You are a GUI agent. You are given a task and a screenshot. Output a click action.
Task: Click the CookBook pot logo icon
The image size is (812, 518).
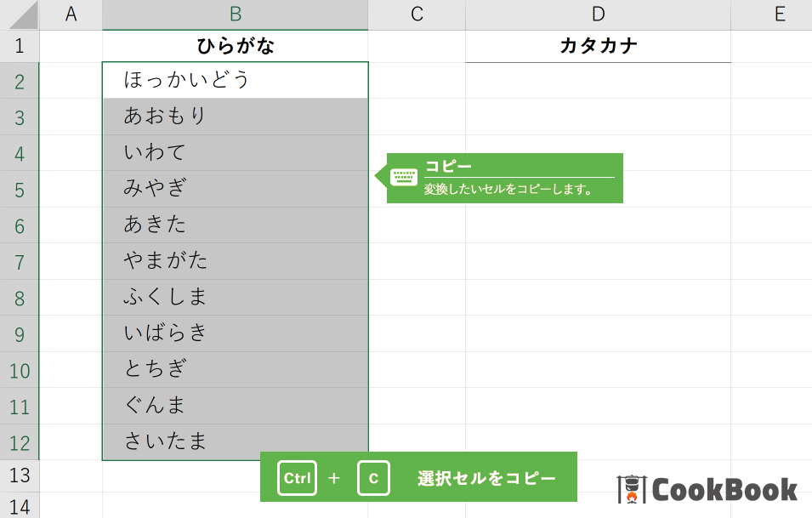coord(631,489)
